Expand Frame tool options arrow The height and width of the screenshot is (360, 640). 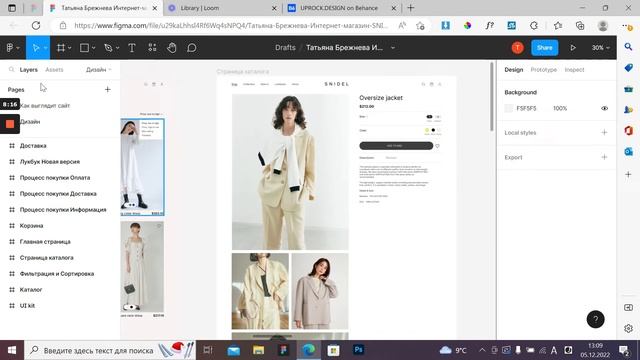[x=70, y=48]
